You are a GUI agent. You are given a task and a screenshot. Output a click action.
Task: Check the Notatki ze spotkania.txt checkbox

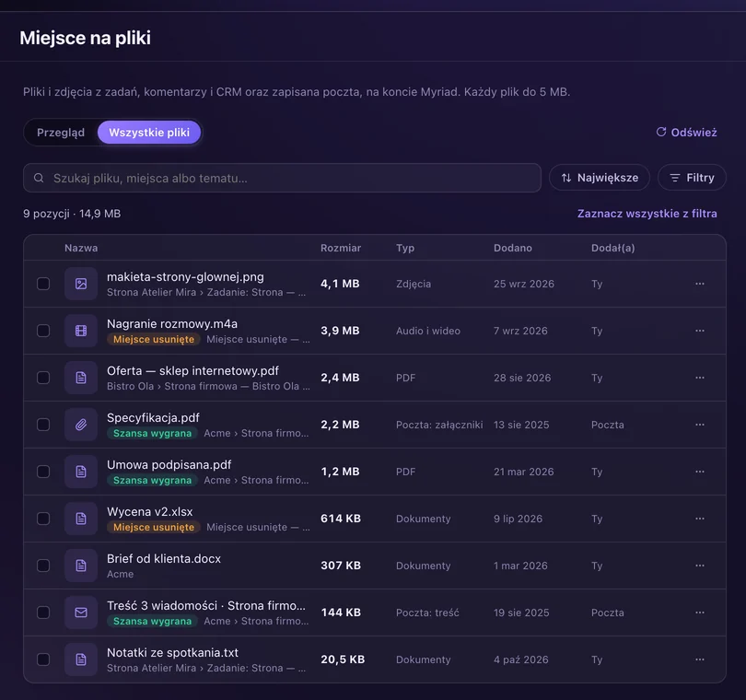click(x=43, y=659)
